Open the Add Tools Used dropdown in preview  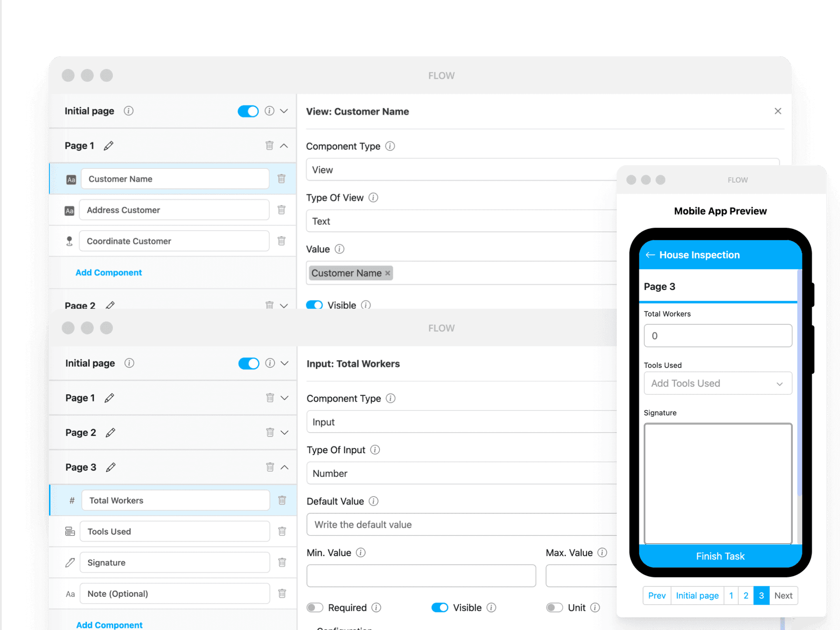[717, 383]
